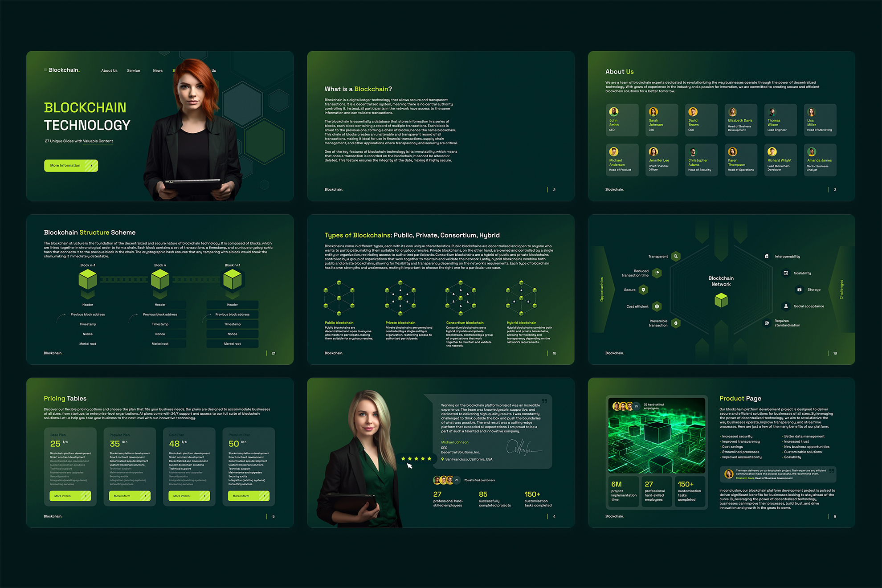Click the Storage icon
The width and height of the screenshot is (882, 588).
point(799,290)
